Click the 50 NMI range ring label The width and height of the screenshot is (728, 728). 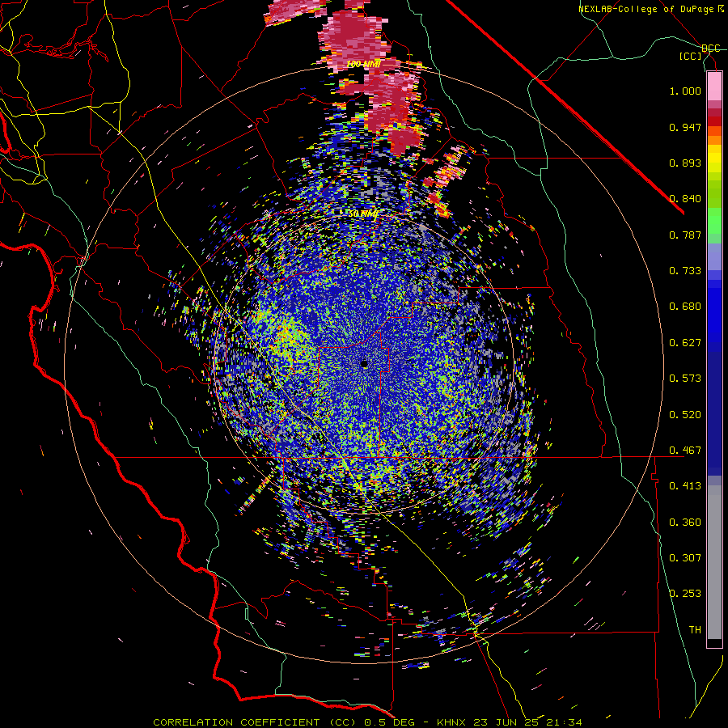tap(363, 214)
